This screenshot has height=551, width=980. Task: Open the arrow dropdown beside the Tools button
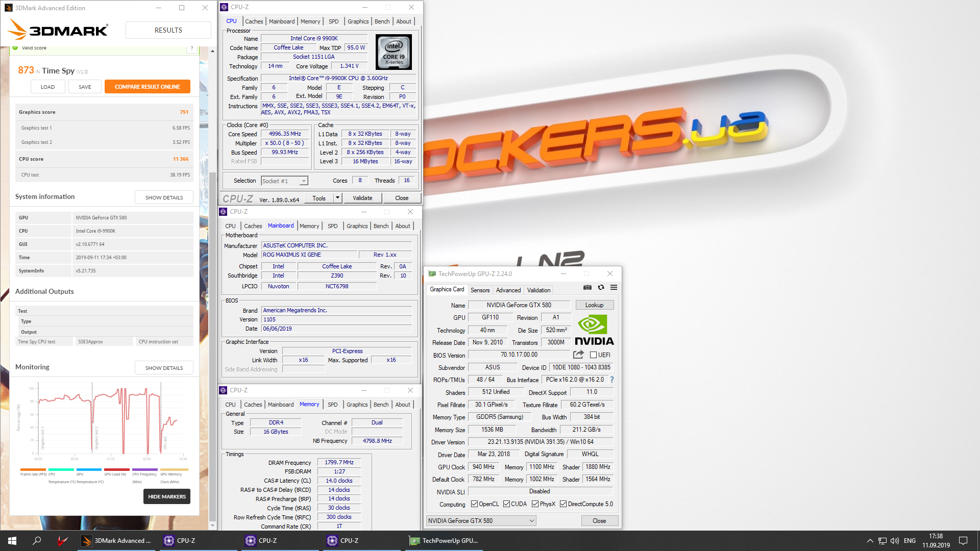(337, 198)
